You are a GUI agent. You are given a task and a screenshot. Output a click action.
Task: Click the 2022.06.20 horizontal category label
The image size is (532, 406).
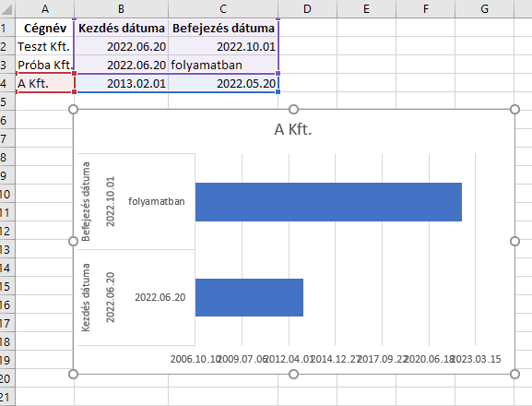(160, 297)
